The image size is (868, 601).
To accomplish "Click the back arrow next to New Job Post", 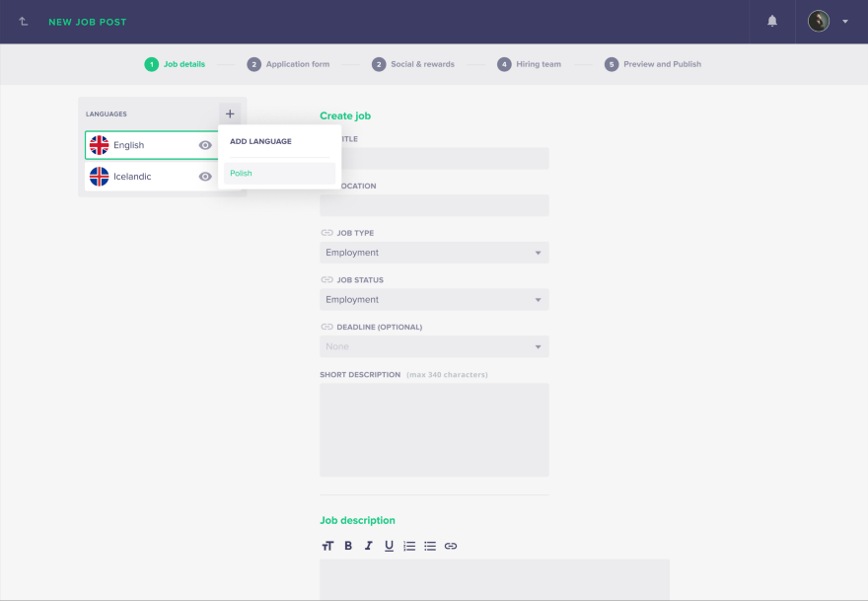I will pyautogui.click(x=22, y=21).
